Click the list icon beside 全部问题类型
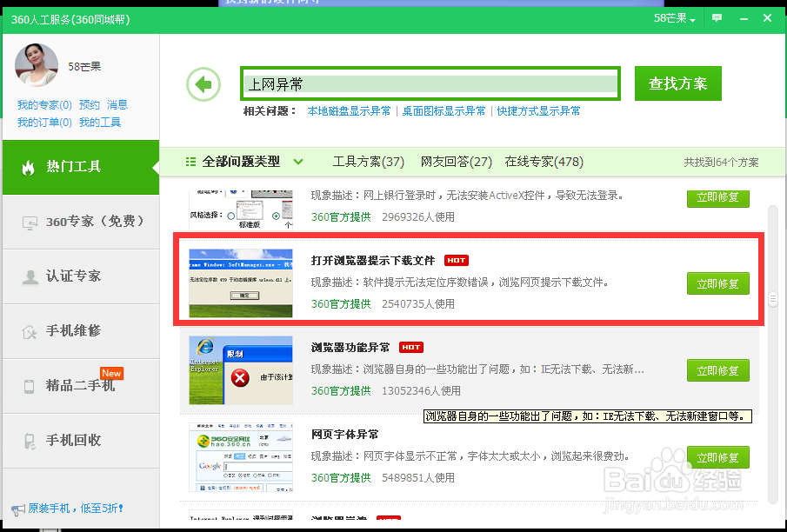The image size is (787, 532). [x=190, y=162]
